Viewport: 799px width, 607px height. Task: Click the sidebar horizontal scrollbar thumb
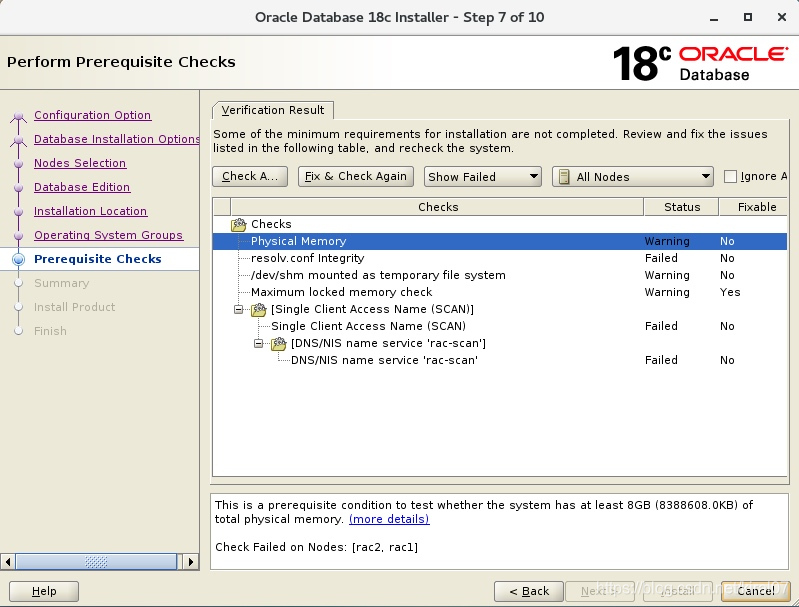[96, 562]
